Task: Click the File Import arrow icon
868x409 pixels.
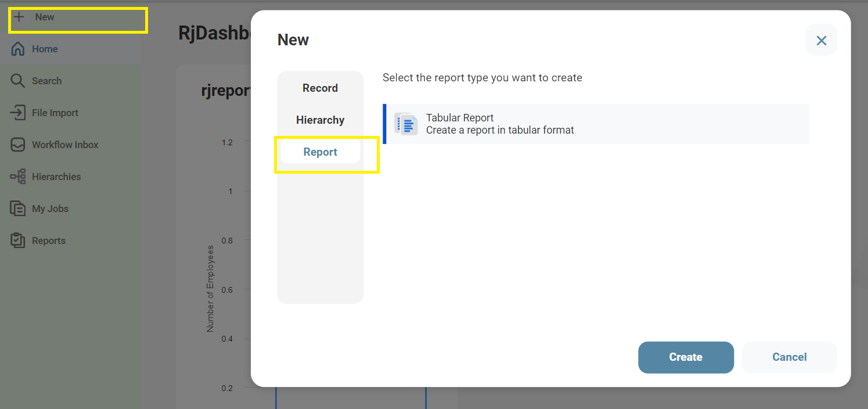Action: coord(18,113)
